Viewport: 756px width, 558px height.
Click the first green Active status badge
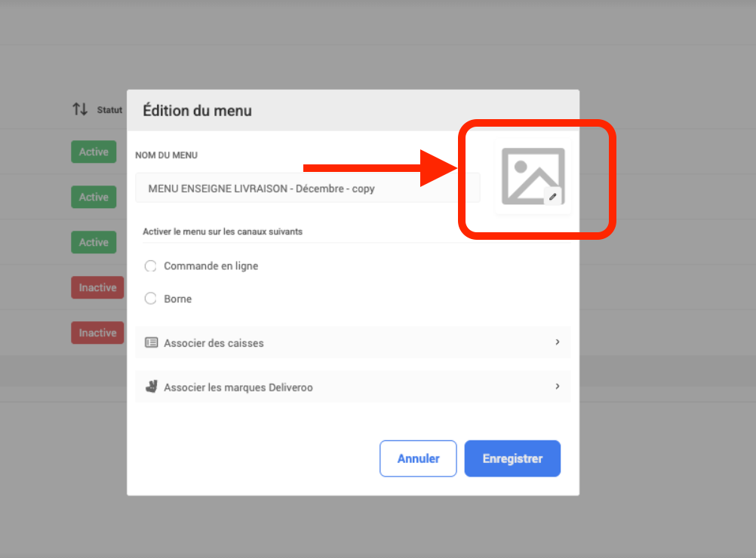pos(94,152)
